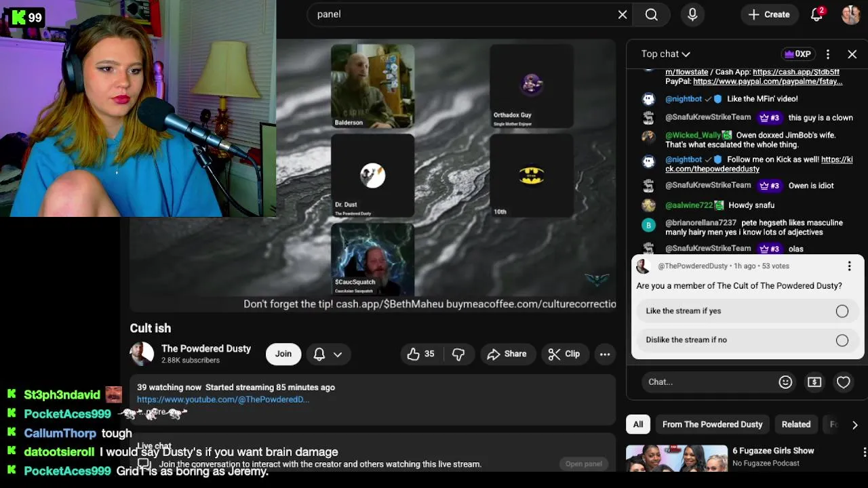The height and width of the screenshot is (488, 868).
Task: Select 'Dislike the stream if no'
Action: pos(747,340)
